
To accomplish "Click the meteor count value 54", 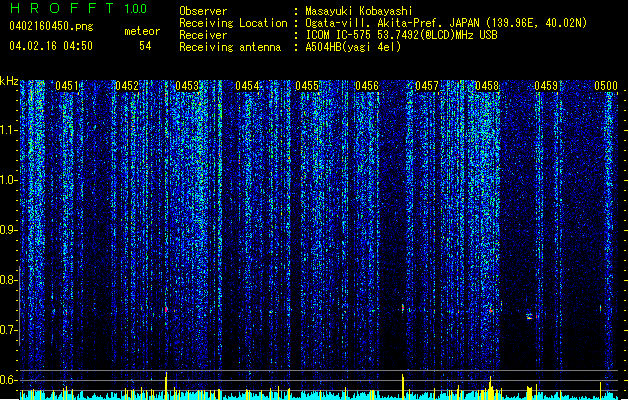I will 145,46.
